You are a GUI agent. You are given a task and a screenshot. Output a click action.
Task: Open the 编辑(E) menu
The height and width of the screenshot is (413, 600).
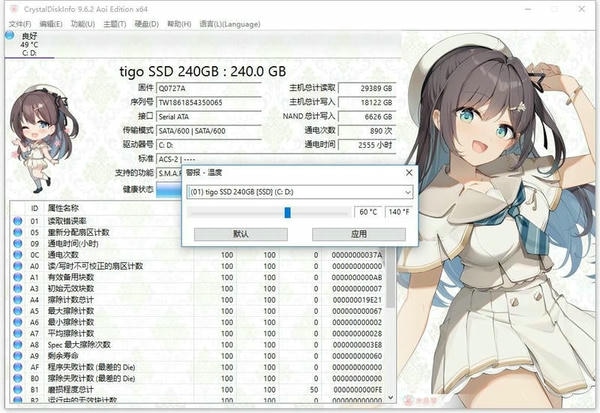click(51, 24)
